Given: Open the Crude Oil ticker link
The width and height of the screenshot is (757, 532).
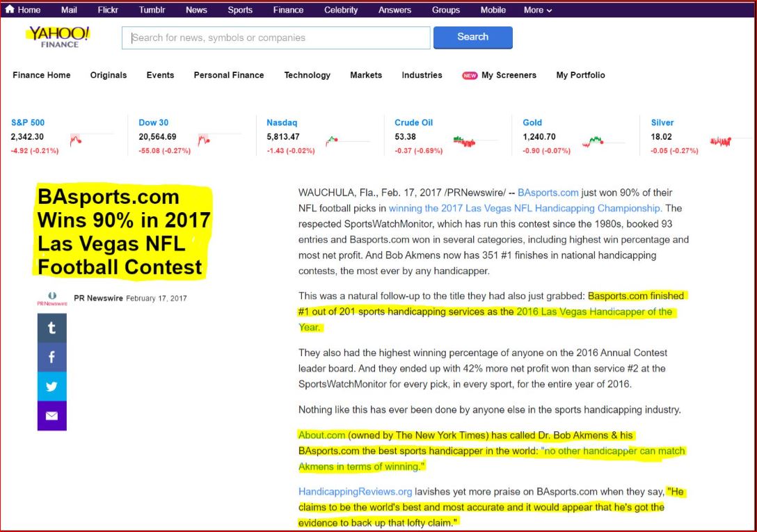Looking at the screenshot, I should coord(414,122).
